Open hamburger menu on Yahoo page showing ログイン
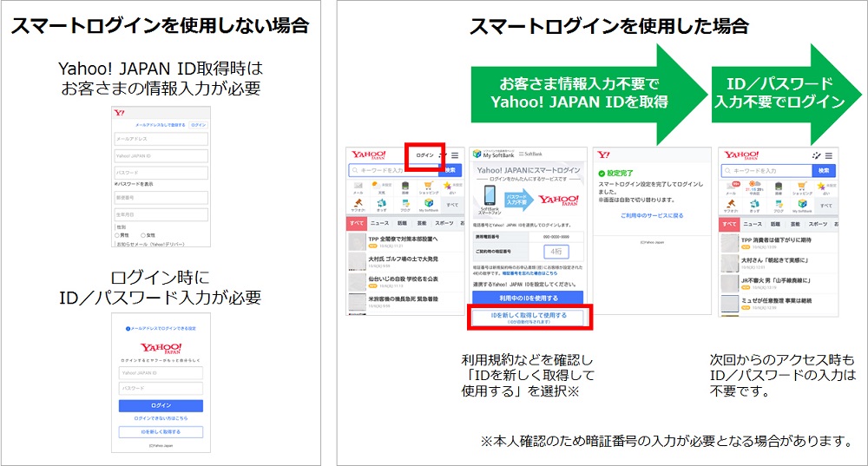Screen dimensions: 868x466 coord(455,155)
